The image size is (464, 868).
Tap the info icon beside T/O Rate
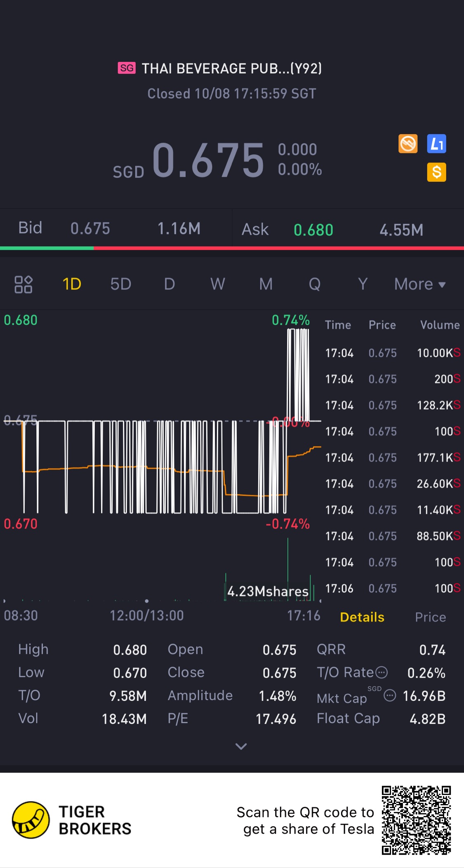coord(382,672)
